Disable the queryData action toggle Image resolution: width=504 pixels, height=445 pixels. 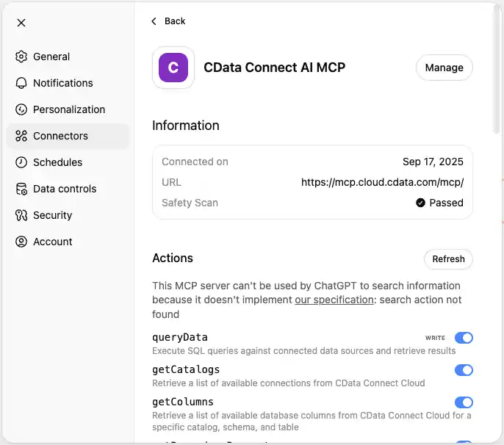[464, 338]
